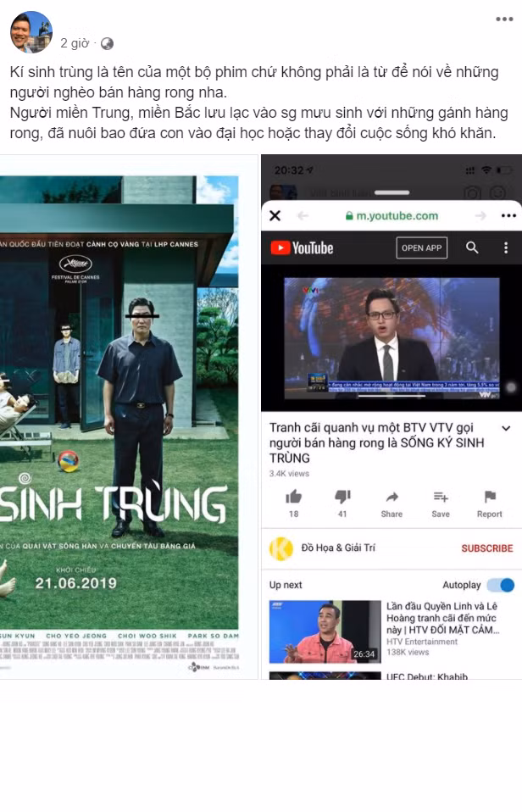Open browser three-dot menu beside address bar
Viewport: 522px width, 812px height.
tap(508, 216)
